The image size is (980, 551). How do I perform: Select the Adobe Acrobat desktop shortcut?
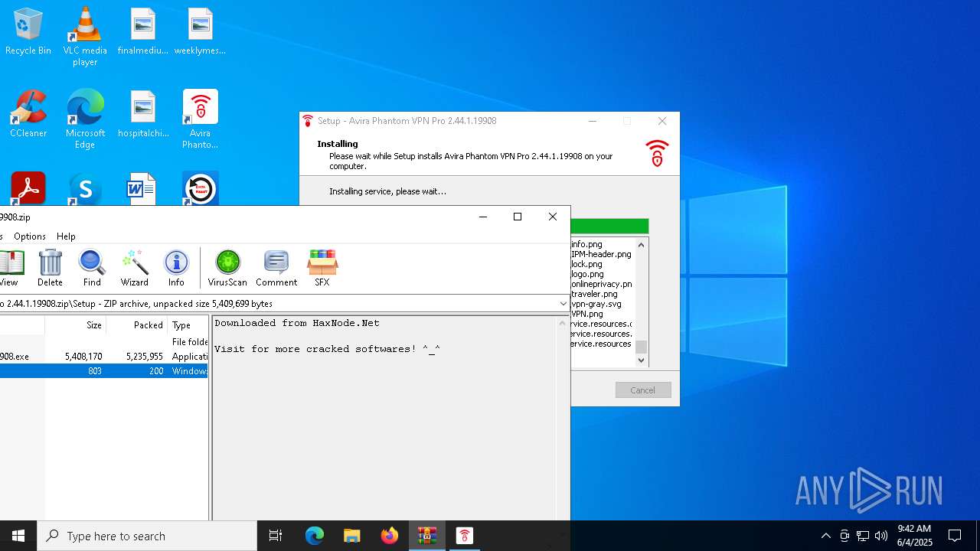click(28, 188)
